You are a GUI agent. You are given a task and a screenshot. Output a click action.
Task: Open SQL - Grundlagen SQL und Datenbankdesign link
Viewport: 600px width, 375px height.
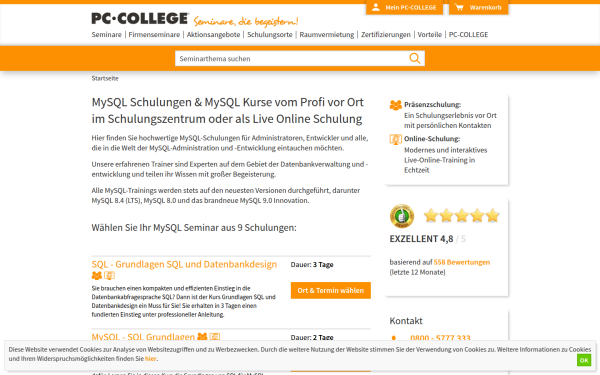(x=184, y=264)
